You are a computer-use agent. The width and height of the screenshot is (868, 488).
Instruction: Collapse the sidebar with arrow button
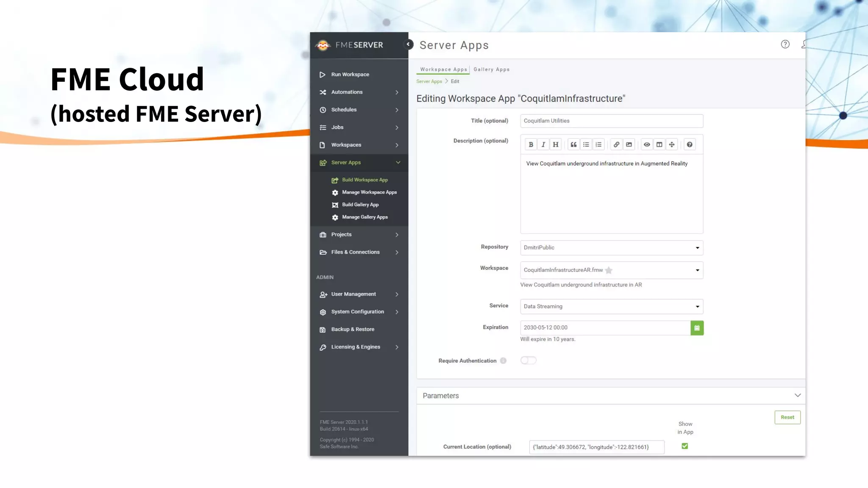(x=408, y=44)
